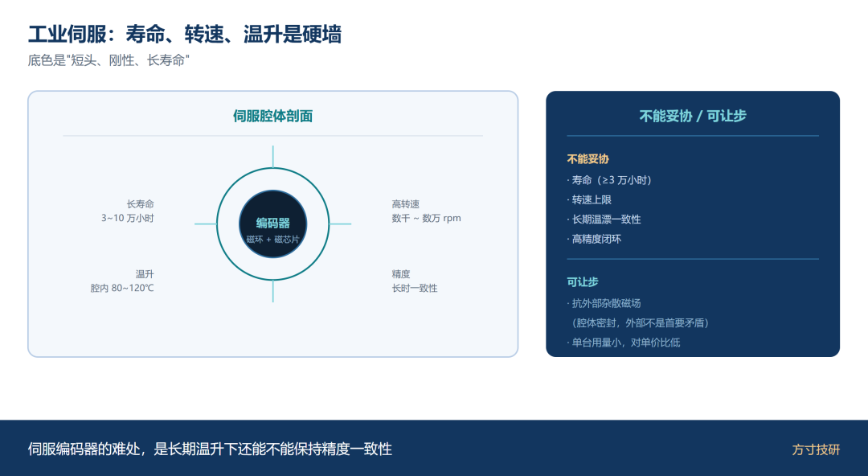868x476 pixels.
Task: Click the bullet "寿命（≥3 万小时）"
Action: click(611, 180)
